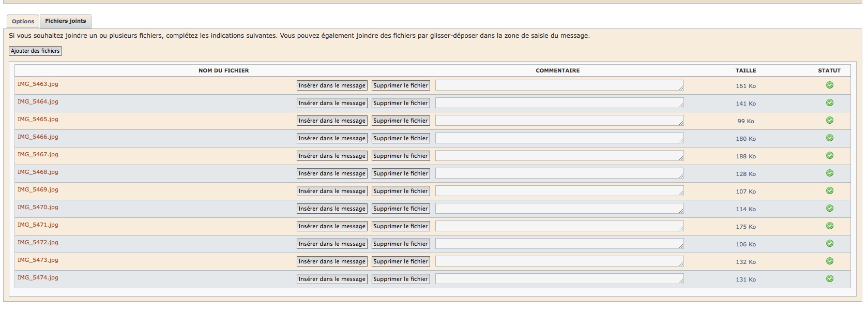Click the IMG_5468.jpg filename link
This screenshot has width=868, height=310.
pyautogui.click(x=38, y=172)
